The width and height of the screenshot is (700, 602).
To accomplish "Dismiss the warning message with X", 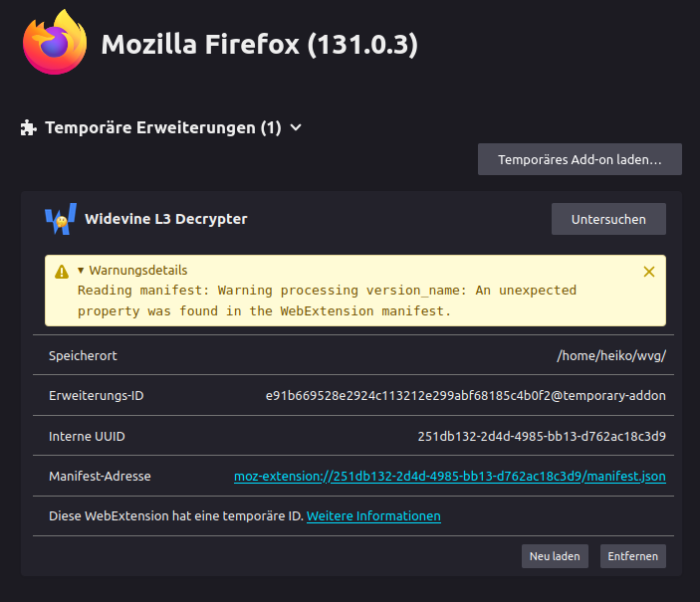I will 649,271.
